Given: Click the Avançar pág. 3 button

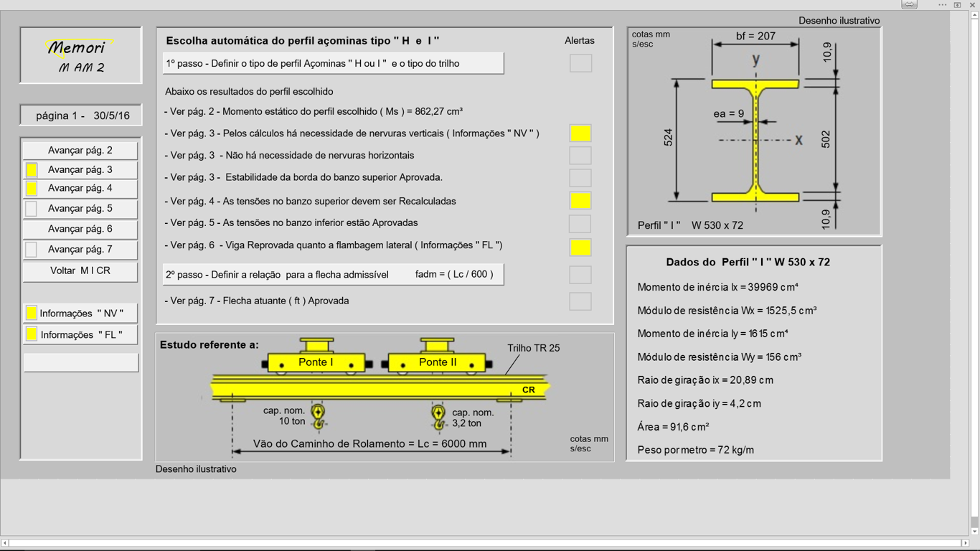Looking at the screenshot, I should click(80, 169).
